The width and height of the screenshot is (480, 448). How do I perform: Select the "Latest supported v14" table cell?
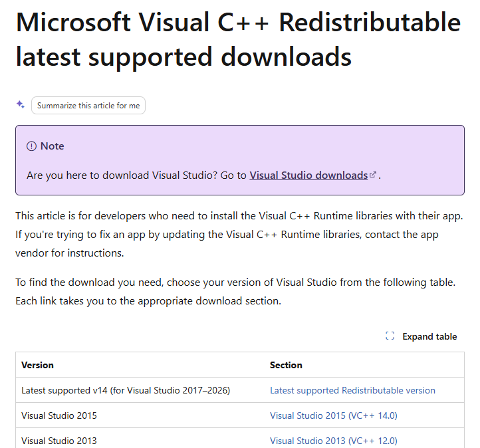(126, 390)
